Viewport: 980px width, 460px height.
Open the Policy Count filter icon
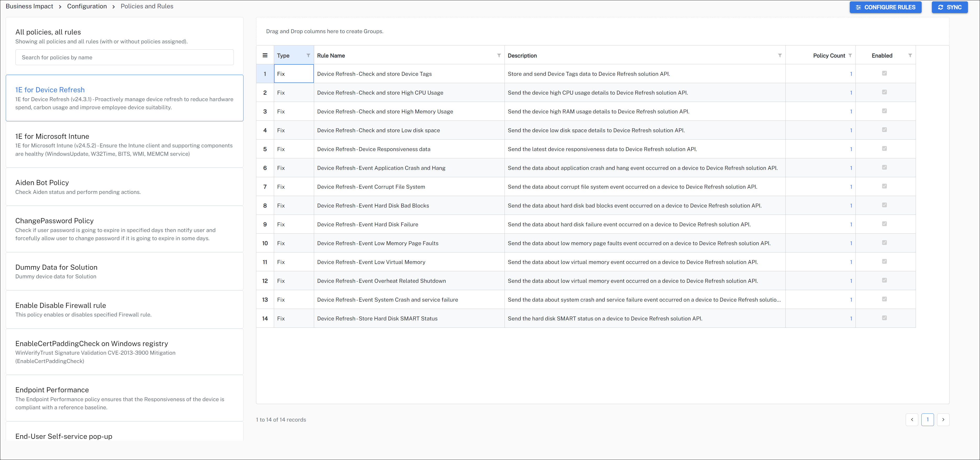(850, 55)
